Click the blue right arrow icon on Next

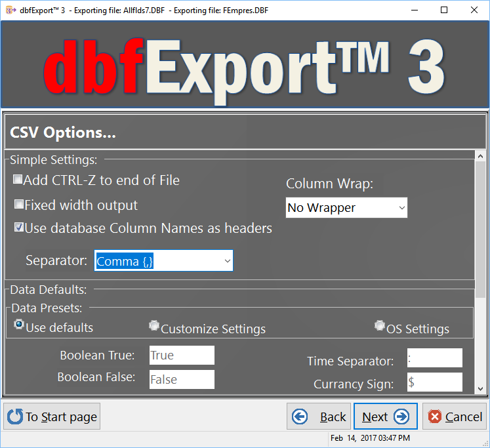click(x=401, y=417)
